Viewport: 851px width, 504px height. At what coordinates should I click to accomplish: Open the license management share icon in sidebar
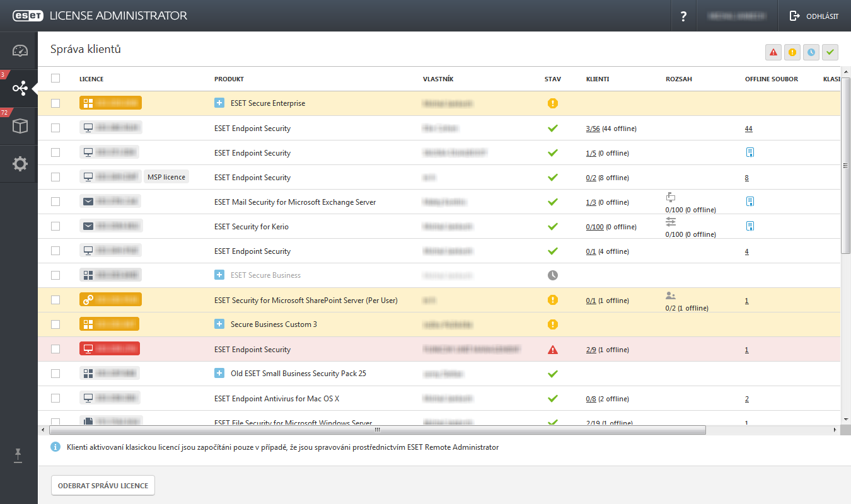[x=20, y=88]
